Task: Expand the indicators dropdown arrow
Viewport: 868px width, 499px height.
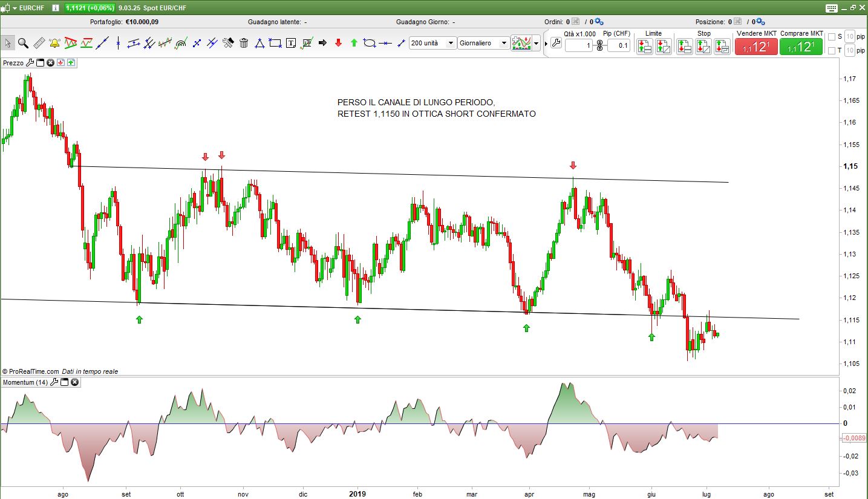Action: (536, 44)
